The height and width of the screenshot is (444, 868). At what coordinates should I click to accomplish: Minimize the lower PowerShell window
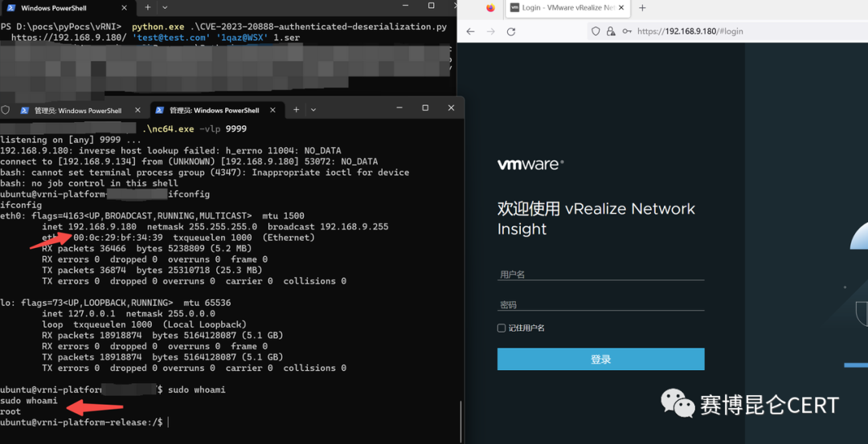coord(398,108)
